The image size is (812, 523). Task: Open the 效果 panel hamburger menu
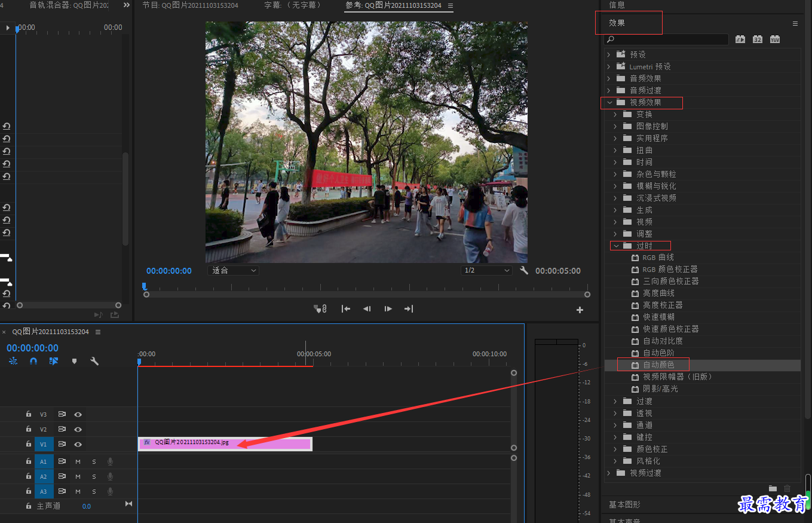(795, 23)
